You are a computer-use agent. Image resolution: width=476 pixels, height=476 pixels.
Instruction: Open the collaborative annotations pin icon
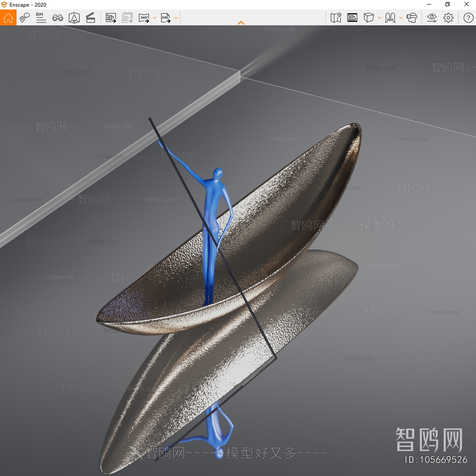click(25, 18)
